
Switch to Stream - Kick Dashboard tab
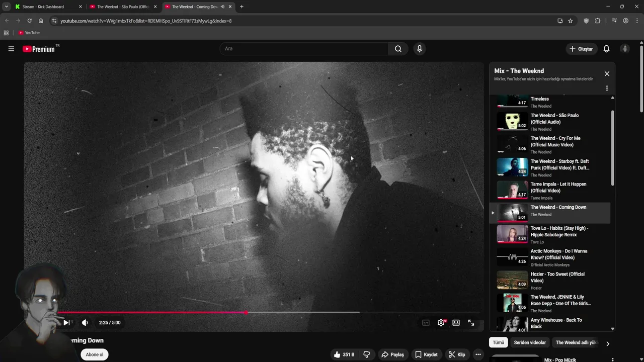[x=48, y=7]
